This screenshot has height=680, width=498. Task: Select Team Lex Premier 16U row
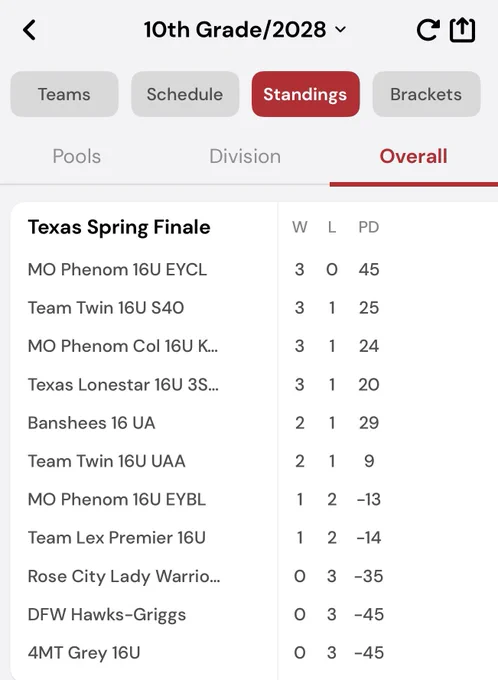click(254, 538)
